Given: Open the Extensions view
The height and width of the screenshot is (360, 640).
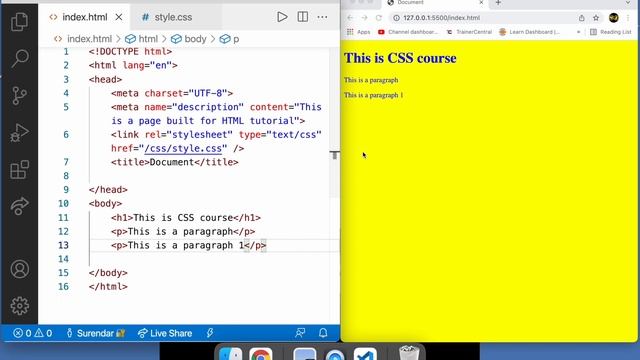Looking at the screenshot, I should pyautogui.click(x=20, y=169).
